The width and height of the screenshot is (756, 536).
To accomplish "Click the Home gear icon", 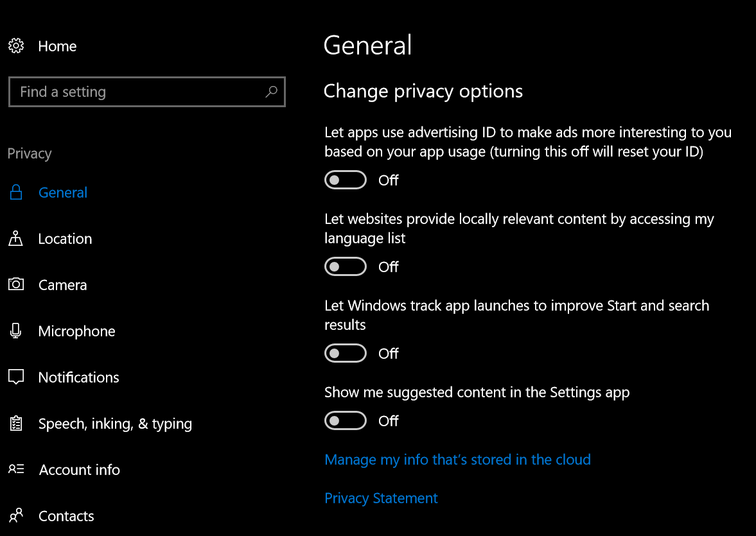I will tap(16, 46).
